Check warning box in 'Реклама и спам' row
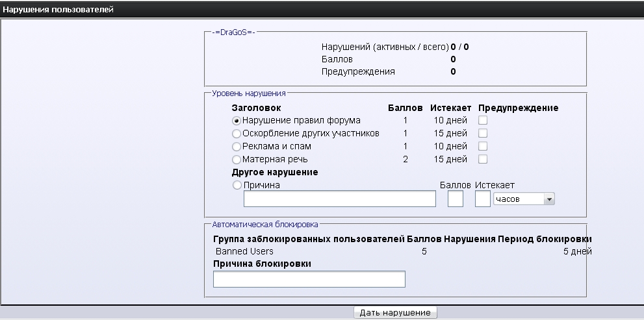644x320 pixels. [483, 146]
